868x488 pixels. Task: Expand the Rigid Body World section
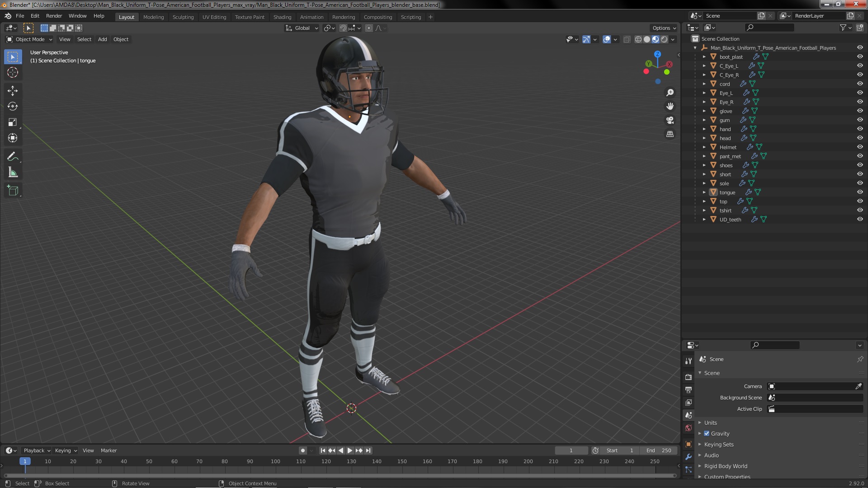700,466
